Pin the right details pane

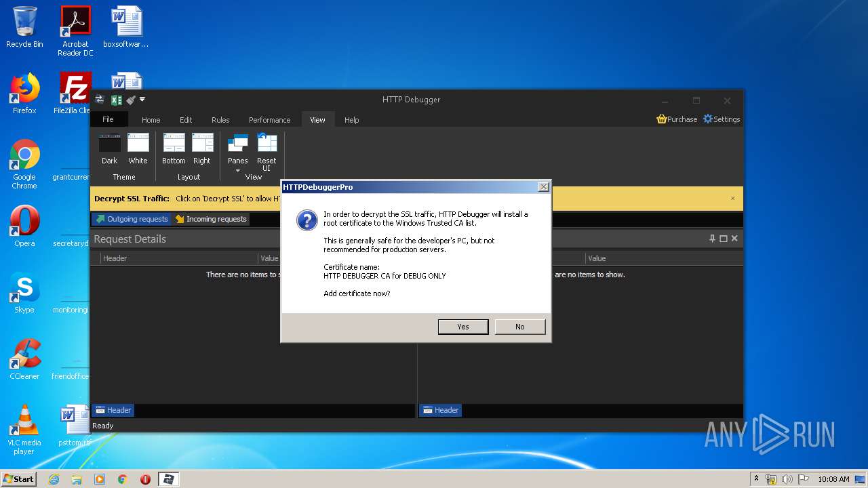click(x=712, y=239)
